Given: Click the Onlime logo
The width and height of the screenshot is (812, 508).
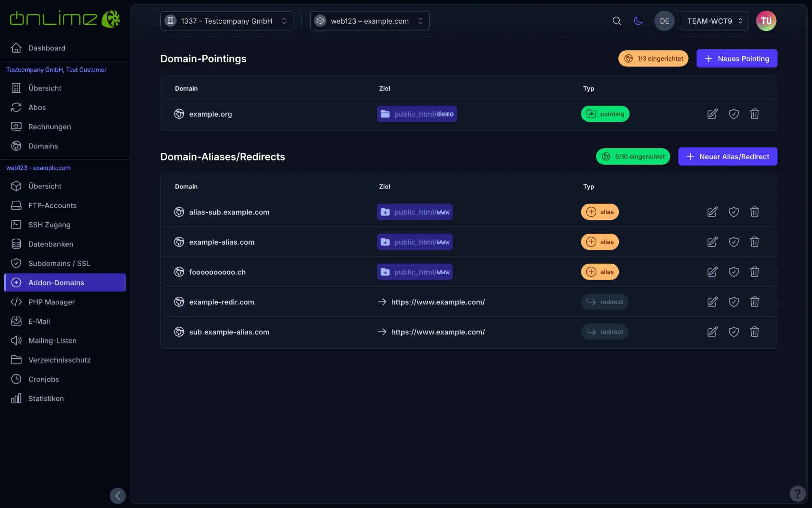Looking at the screenshot, I should [x=65, y=19].
